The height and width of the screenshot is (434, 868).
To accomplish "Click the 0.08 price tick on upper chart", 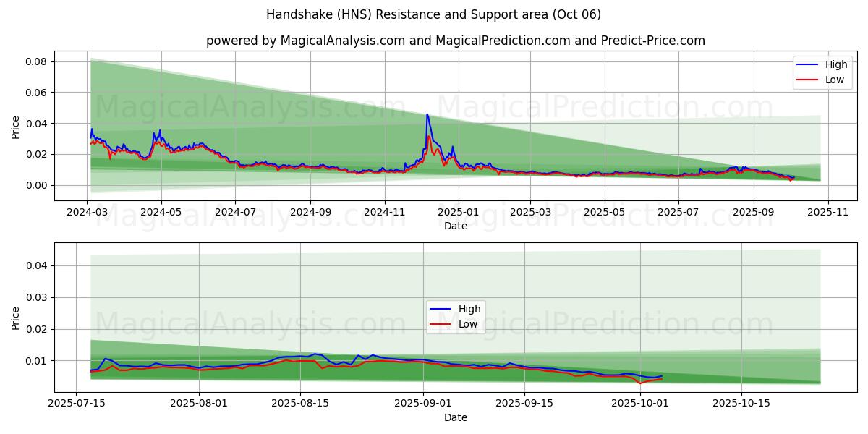I will (36, 61).
